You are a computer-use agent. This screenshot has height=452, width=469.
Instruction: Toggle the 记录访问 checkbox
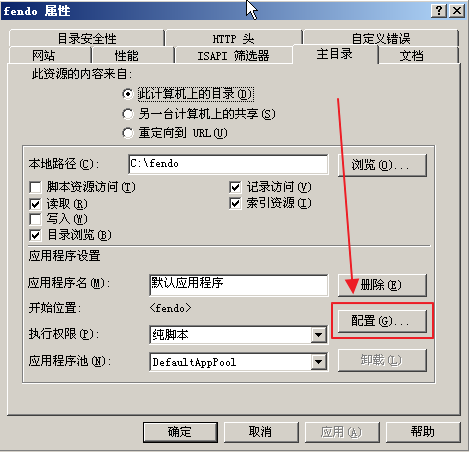pos(235,187)
